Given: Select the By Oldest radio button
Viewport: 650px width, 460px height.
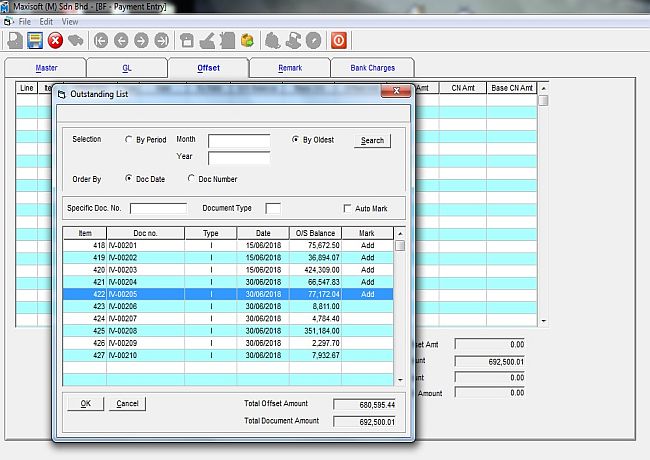Looking at the screenshot, I should coord(296,140).
